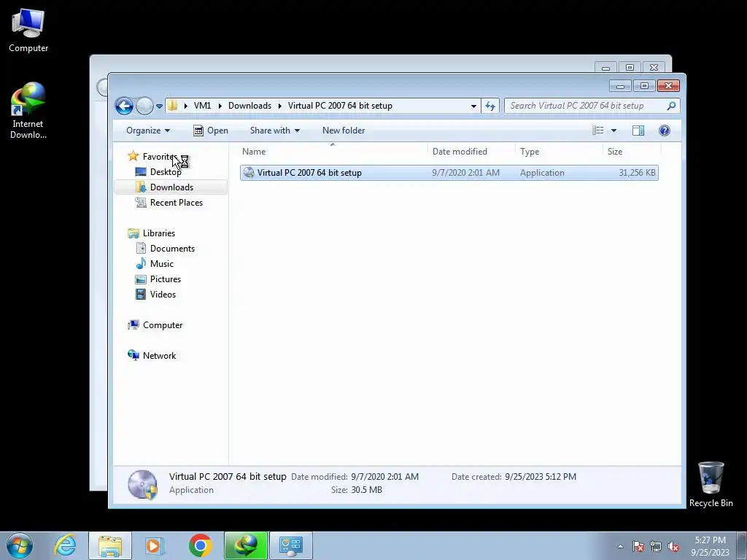Select VM1 in the address breadcrumb
This screenshot has width=747, height=560.
[203, 106]
